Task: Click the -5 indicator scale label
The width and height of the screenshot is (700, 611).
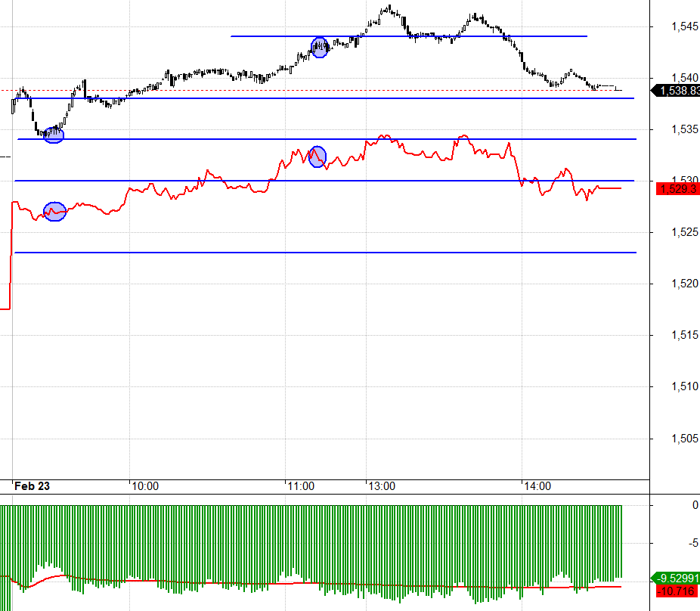Action: point(693,543)
